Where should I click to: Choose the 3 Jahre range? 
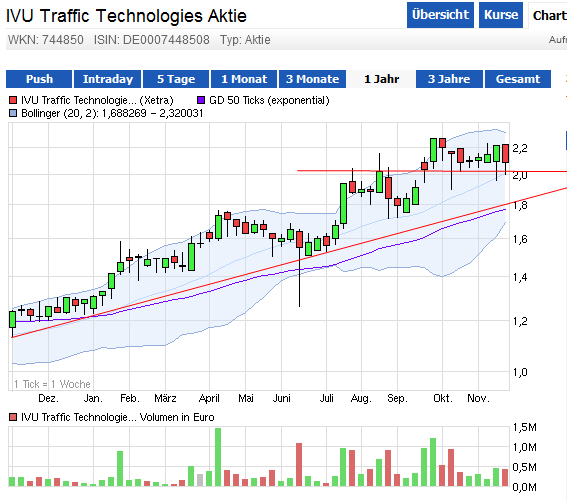coord(449,79)
